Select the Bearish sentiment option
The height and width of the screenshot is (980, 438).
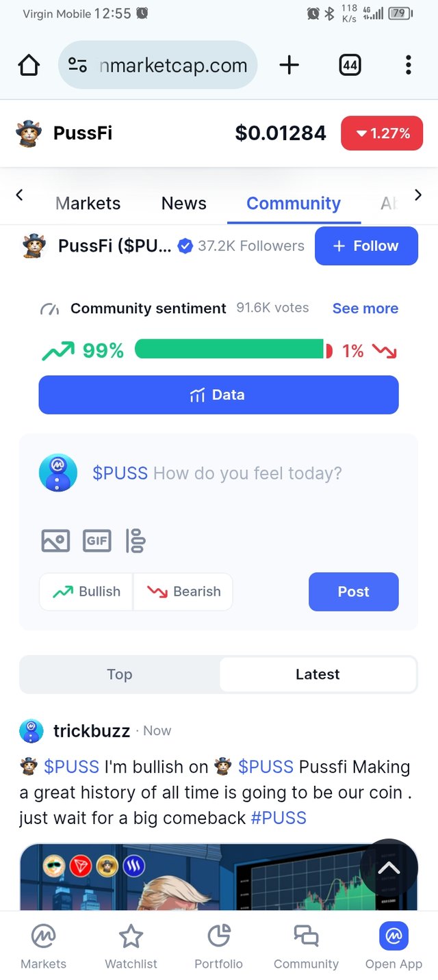tap(183, 592)
